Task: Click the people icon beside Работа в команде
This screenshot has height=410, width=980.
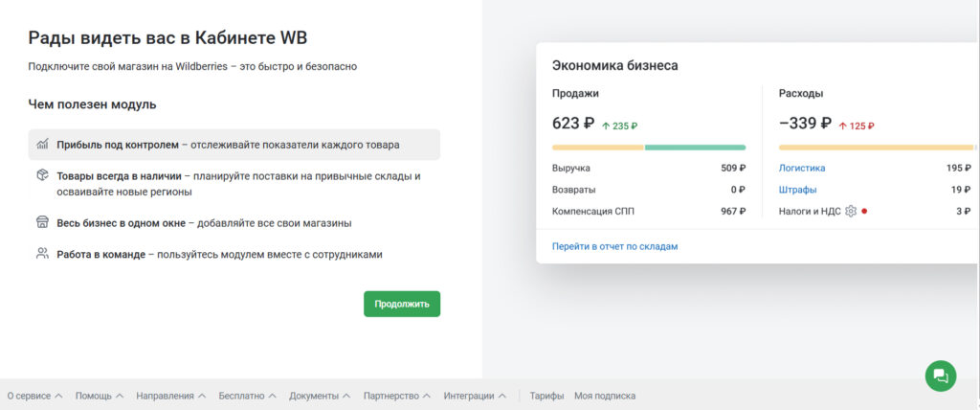Action: 42,254
